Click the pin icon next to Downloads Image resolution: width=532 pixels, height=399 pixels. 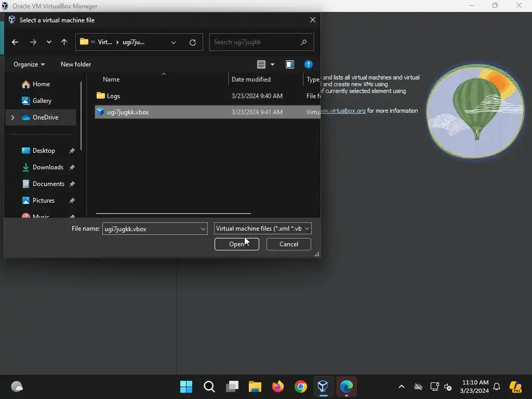pos(72,167)
